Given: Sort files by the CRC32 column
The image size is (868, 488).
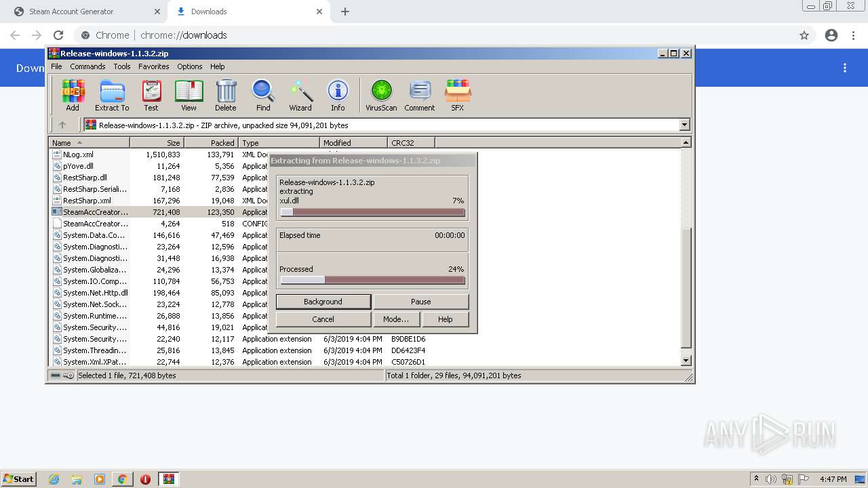Looking at the screenshot, I should 411,142.
